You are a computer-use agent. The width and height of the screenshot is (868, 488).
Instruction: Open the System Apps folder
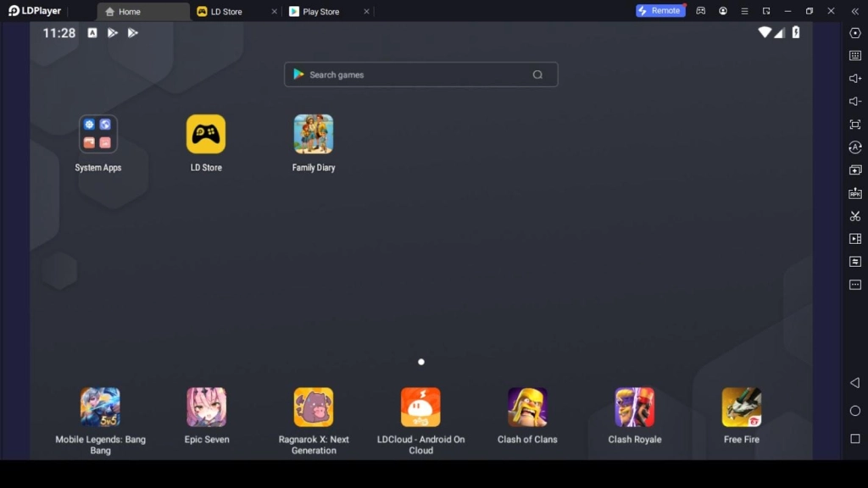pos(98,134)
